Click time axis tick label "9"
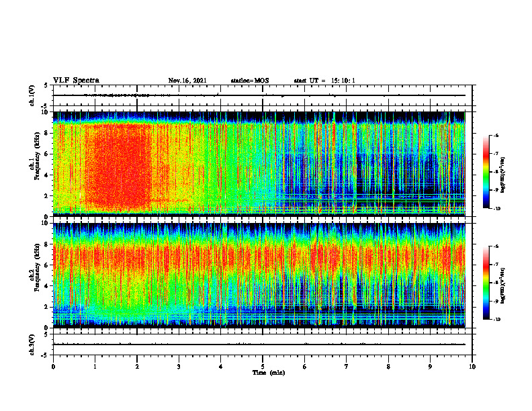 click(x=430, y=367)
